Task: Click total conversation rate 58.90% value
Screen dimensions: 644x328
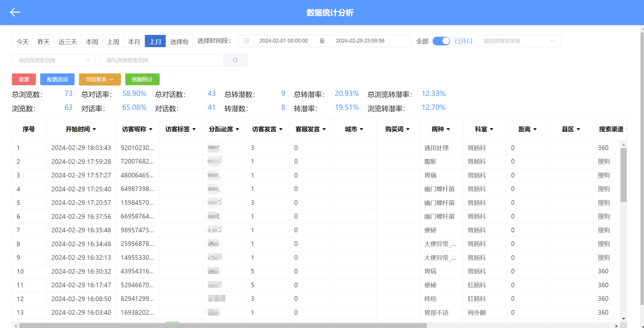Action: coord(134,94)
